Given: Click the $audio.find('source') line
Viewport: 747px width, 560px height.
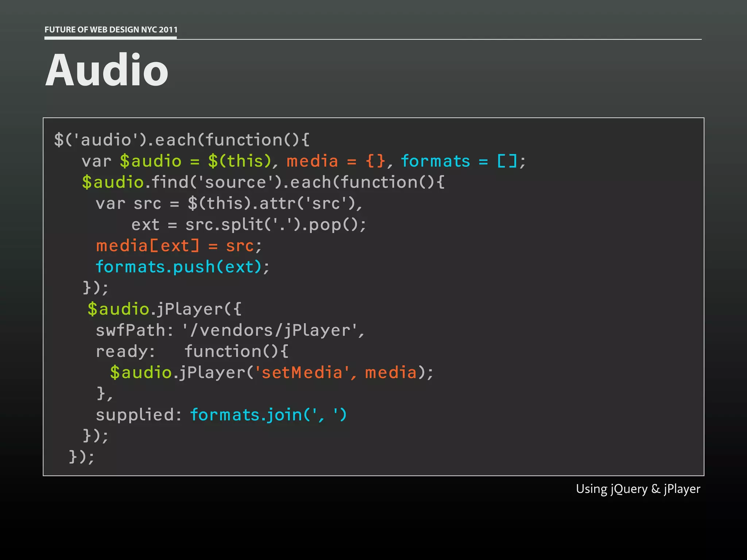Looking at the screenshot, I should click(x=263, y=182).
